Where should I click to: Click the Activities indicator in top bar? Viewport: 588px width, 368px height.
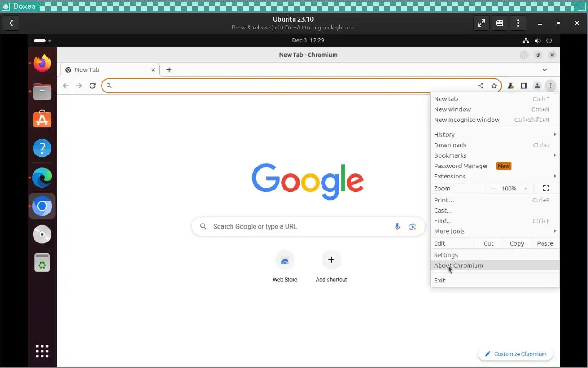(x=42, y=40)
